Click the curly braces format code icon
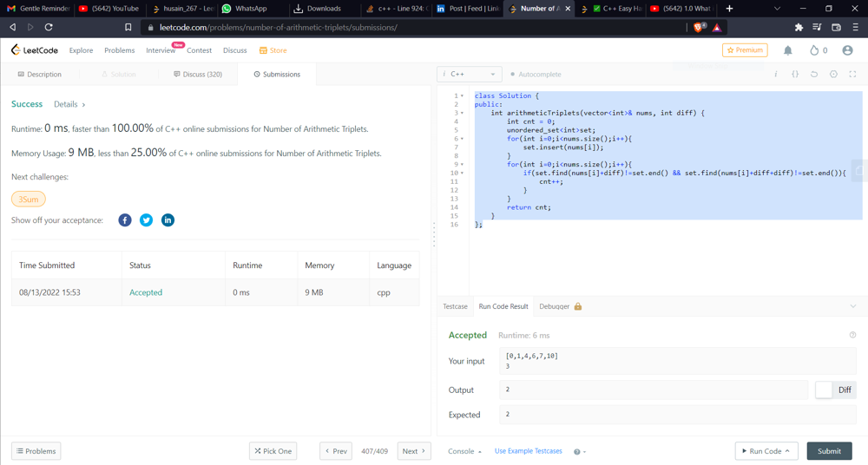Image resolution: width=868 pixels, height=465 pixels. pos(795,75)
